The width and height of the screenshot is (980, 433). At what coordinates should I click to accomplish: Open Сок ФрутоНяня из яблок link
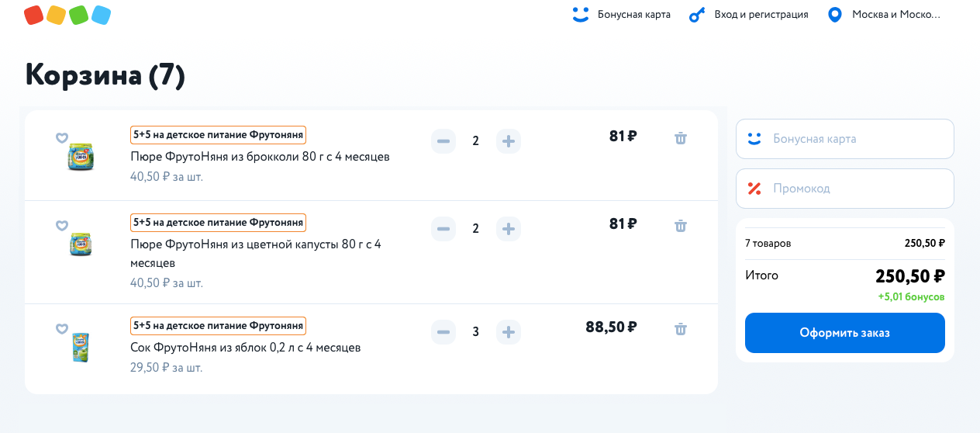[245, 348]
